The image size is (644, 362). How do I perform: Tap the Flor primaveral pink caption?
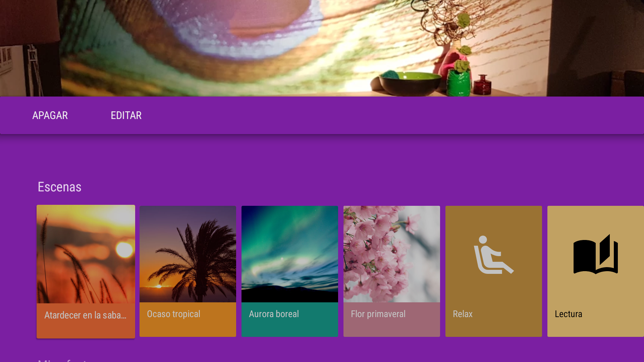(x=392, y=319)
